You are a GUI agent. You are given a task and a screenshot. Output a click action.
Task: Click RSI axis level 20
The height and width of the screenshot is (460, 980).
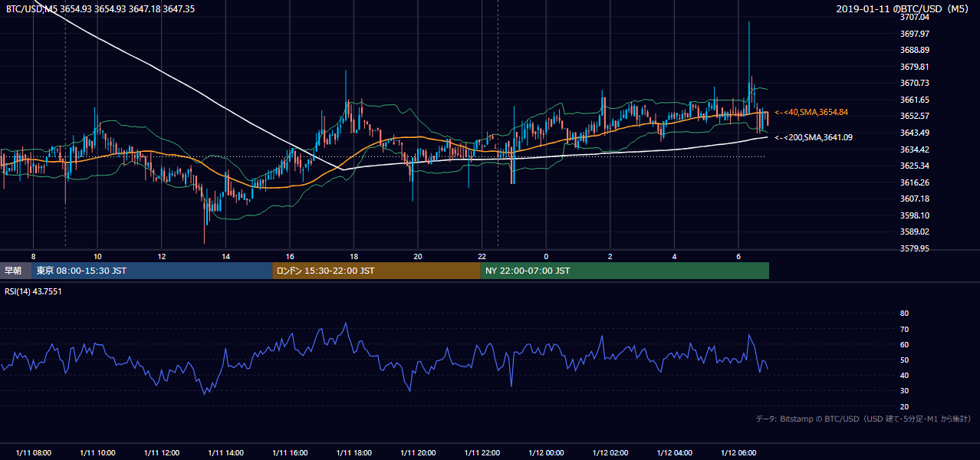[x=904, y=406]
